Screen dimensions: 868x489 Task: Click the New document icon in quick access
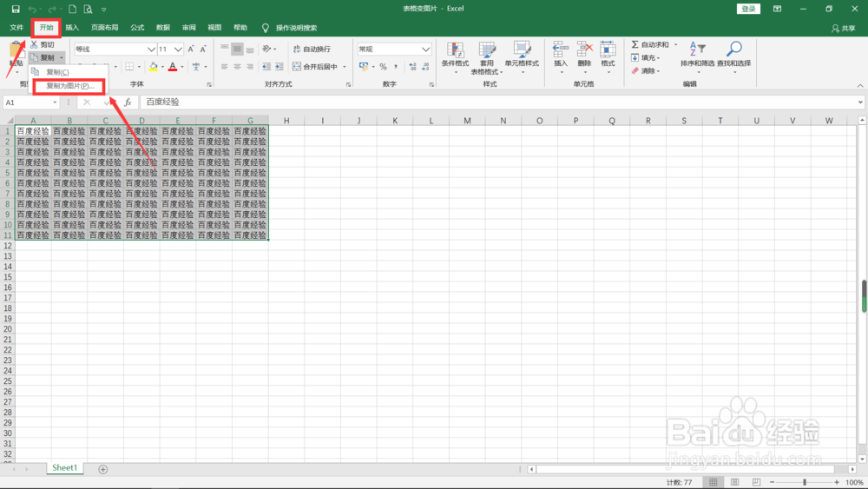coord(73,9)
